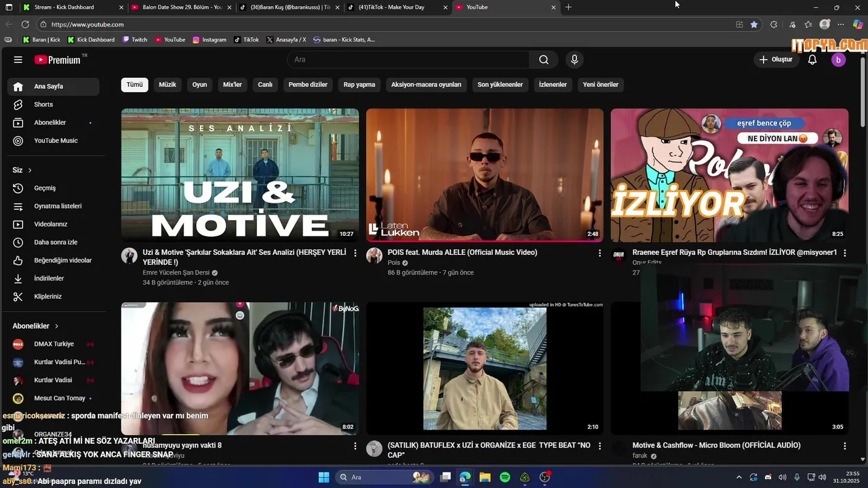This screenshot has width=868, height=488.
Task: Open the Uzi & Motive video thumbnail
Action: (x=240, y=175)
